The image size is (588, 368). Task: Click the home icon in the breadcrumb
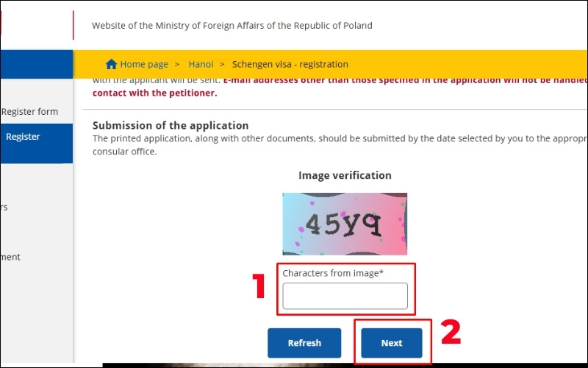112,64
